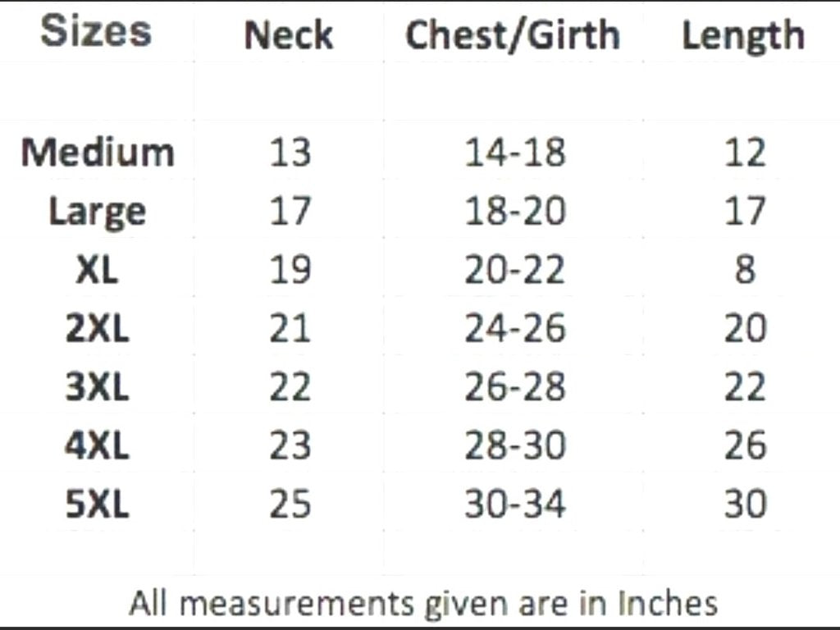Click the Length column header
The width and height of the screenshot is (840, 630).
pyautogui.click(x=743, y=35)
